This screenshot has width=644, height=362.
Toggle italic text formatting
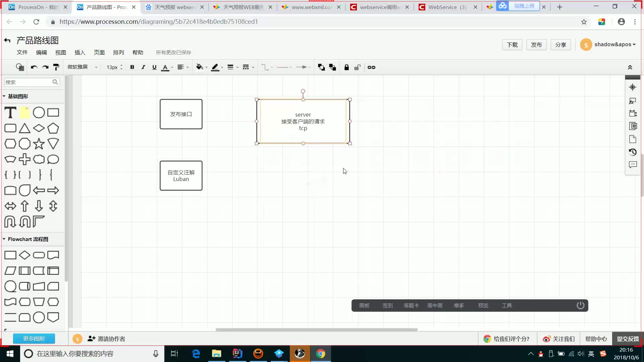click(x=143, y=67)
